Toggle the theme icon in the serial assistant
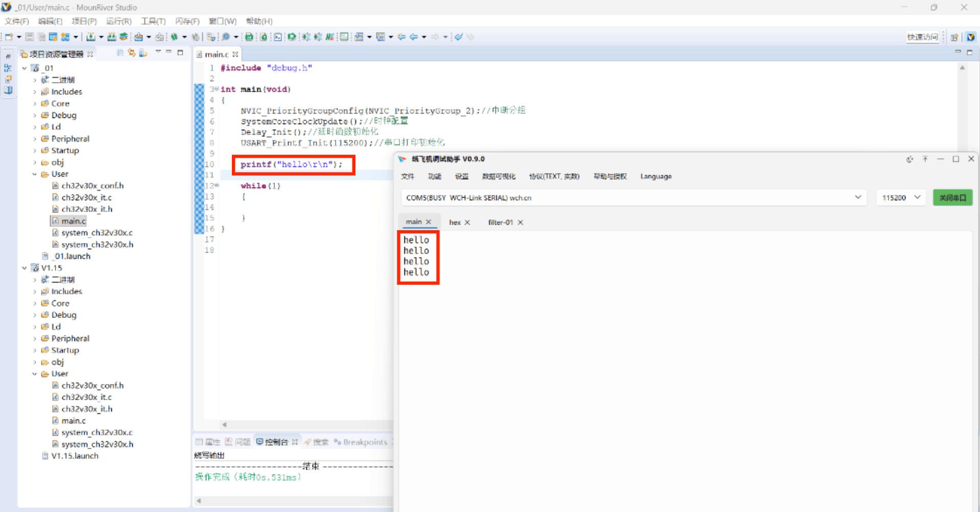The height and width of the screenshot is (512, 980). 910,159
